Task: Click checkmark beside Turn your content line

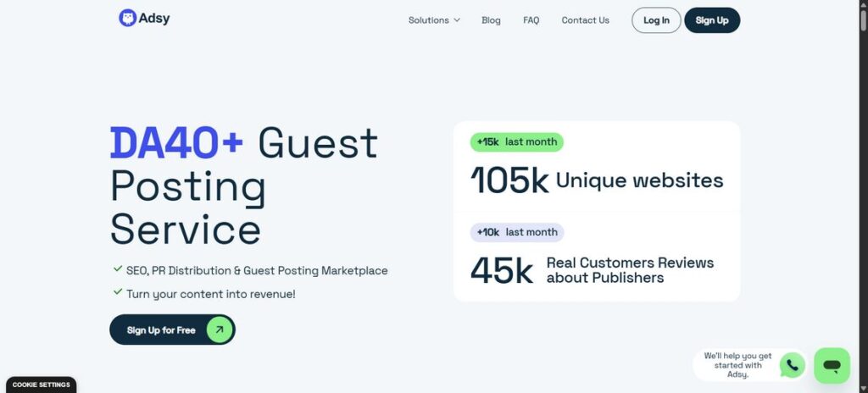Action: pos(117,293)
